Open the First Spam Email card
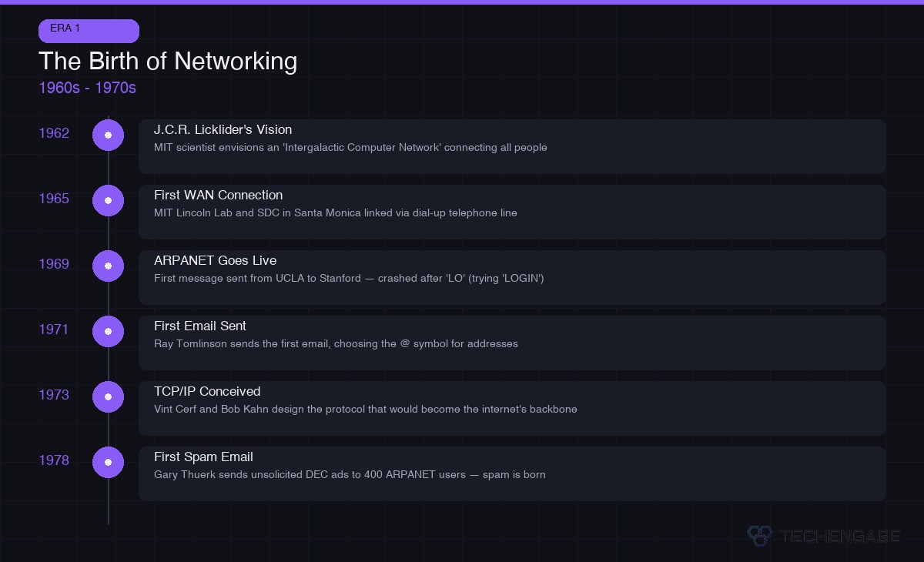This screenshot has height=562, width=924. tap(512, 473)
